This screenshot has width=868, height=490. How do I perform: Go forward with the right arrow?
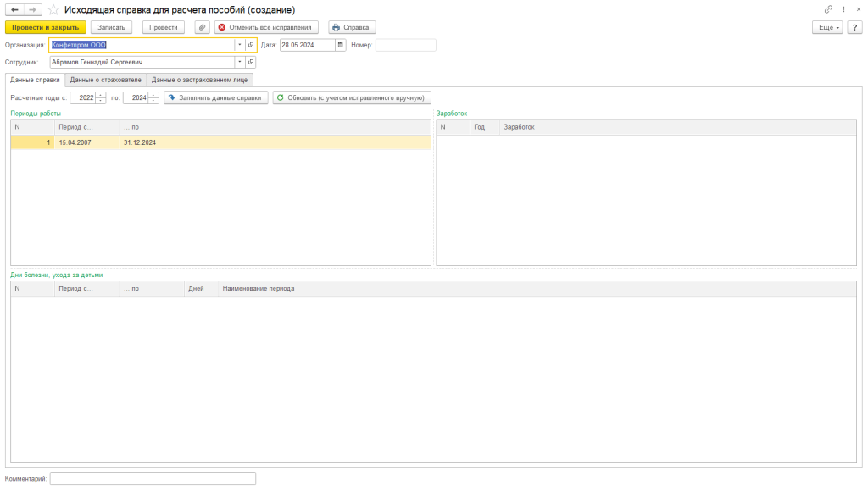33,10
